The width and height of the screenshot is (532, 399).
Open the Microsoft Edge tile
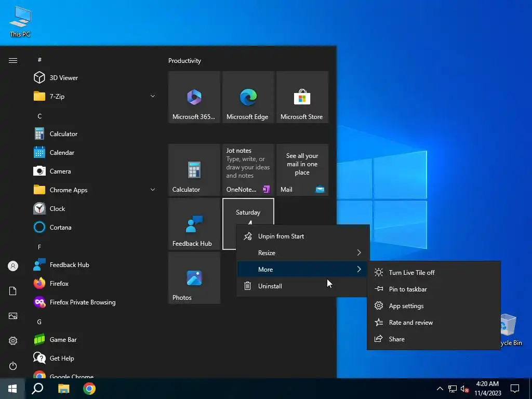pyautogui.click(x=248, y=97)
